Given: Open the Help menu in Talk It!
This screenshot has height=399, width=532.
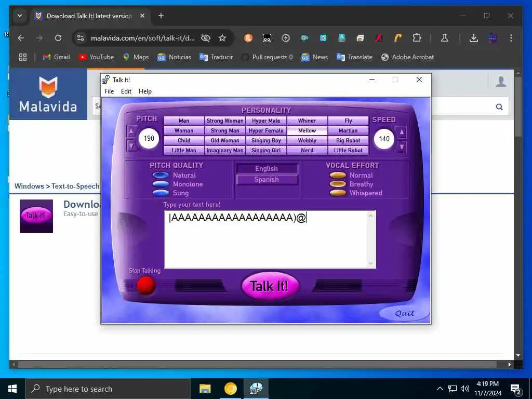Looking at the screenshot, I should 145,91.
